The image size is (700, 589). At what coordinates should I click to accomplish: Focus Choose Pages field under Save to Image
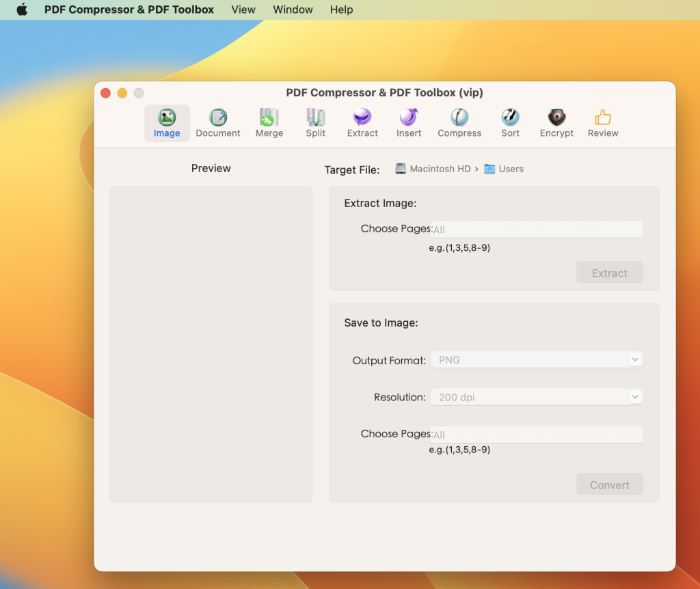click(x=537, y=435)
